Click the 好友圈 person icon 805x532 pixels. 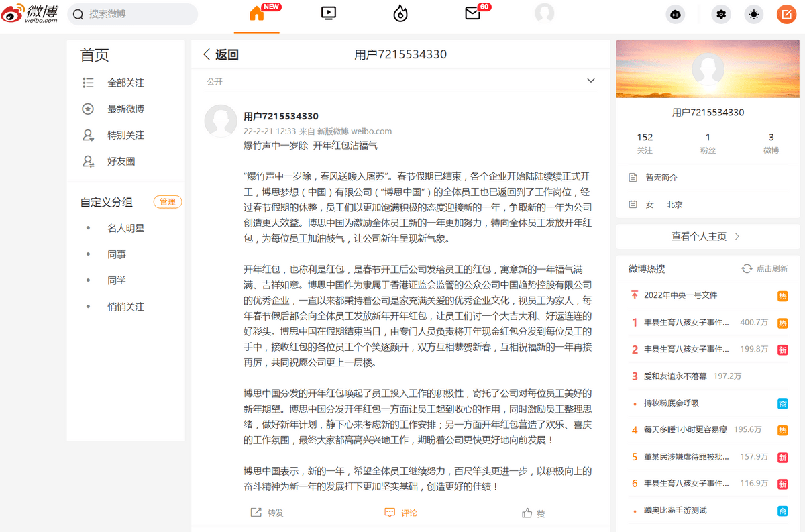[88, 161]
